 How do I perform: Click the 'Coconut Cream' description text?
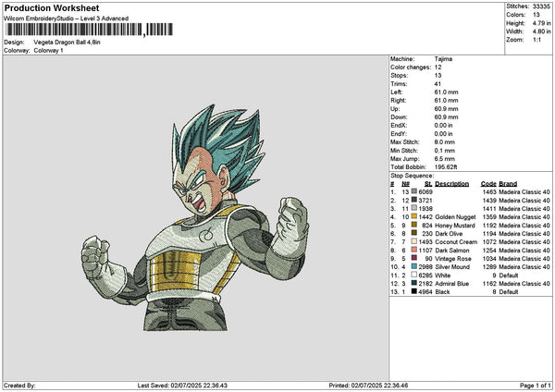click(x=456, y=242)
